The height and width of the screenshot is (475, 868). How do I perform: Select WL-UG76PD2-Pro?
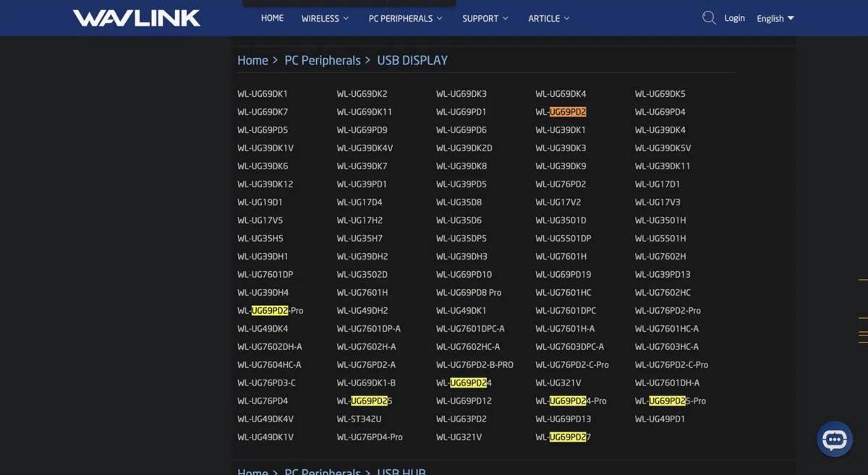coord(668,311)
